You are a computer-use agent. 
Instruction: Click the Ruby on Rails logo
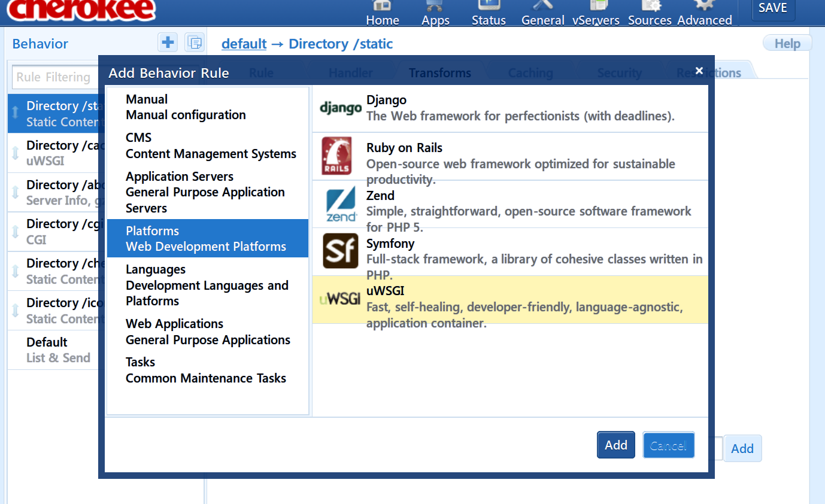[x=336, y=156]
